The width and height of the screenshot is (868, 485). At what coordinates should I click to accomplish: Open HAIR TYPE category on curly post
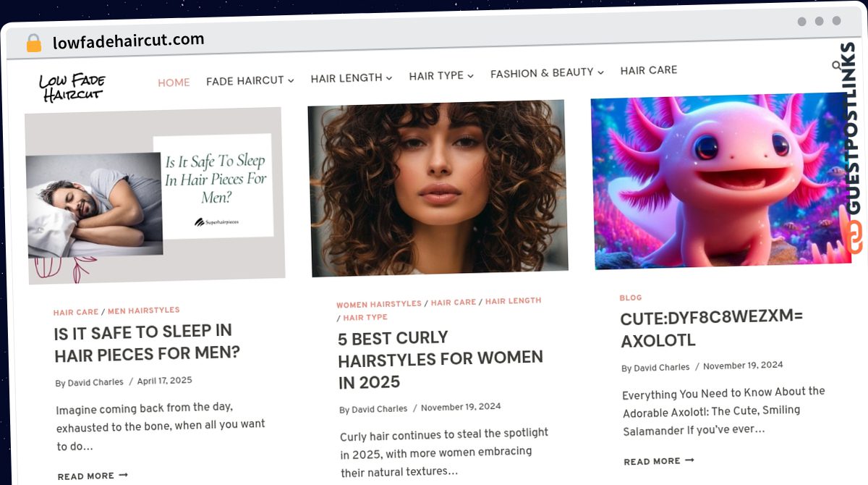pyautogui.click(x=365, y=318)
